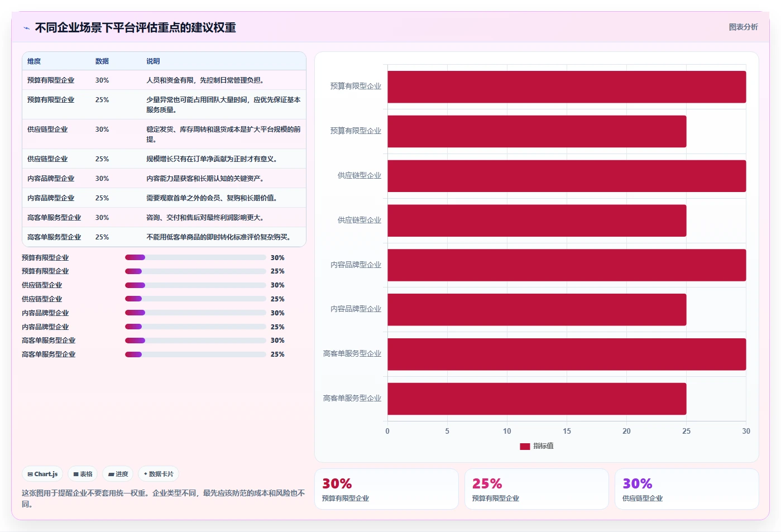Click the 内容品牌型企业 25% progress bar
Screen dimensions: 781x532
tap(195, 327)
